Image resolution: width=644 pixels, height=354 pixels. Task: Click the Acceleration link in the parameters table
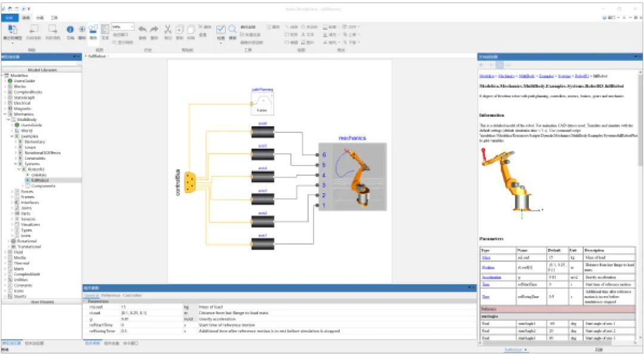click(492, 277)
